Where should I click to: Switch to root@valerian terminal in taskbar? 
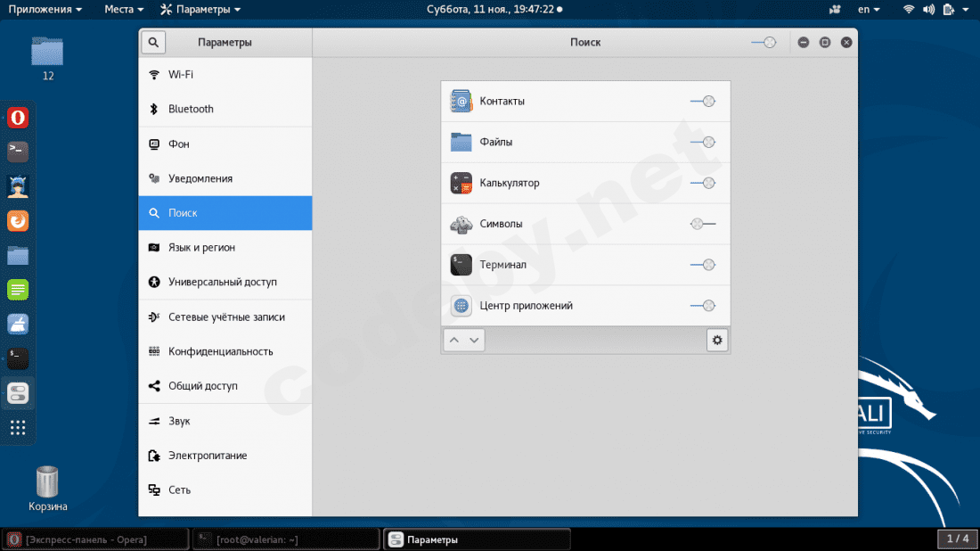[x=286, y=539]
